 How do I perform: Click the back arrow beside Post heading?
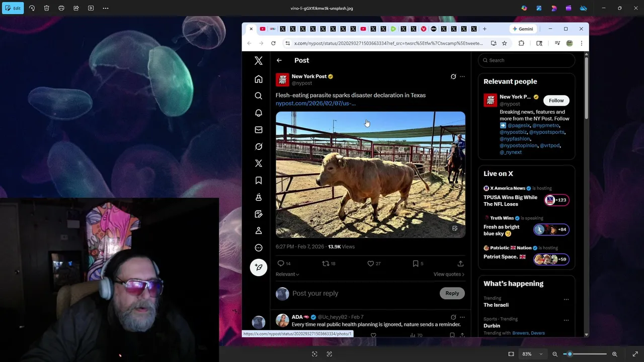pos(279,60)
